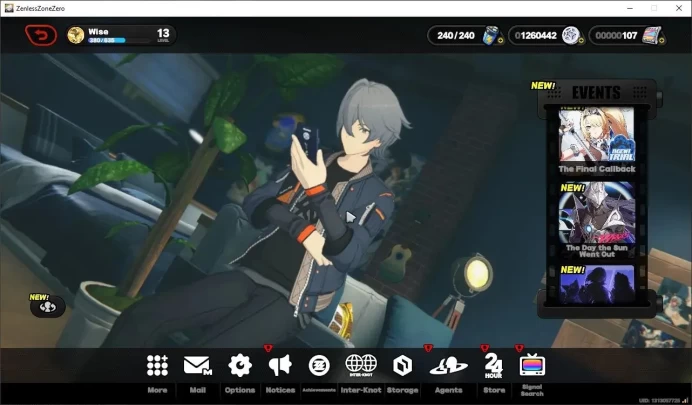
Task: Click the Notices label
Action: pyautogui.click(x=280, y=390)
